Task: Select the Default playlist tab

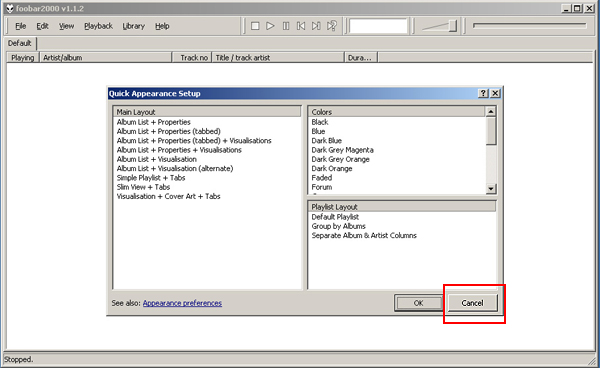Action: click(x=20, y=43)
